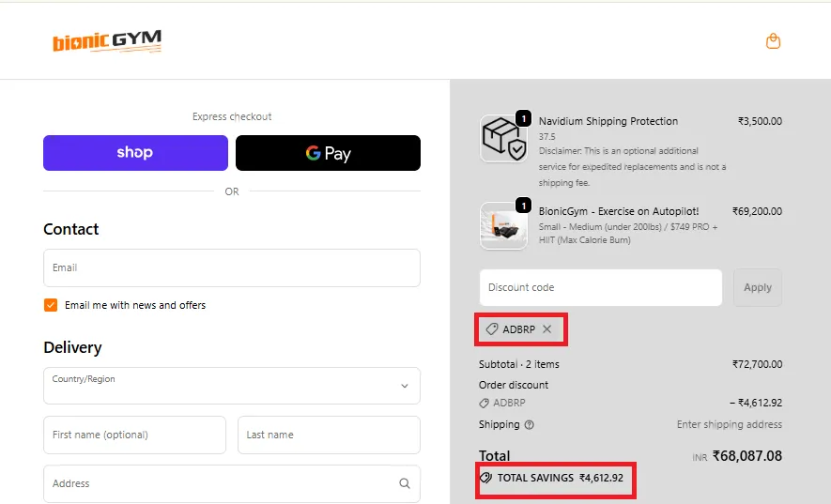Click the Total Savings tag icon
Viewport: 831px width, 504px height.
485,478
